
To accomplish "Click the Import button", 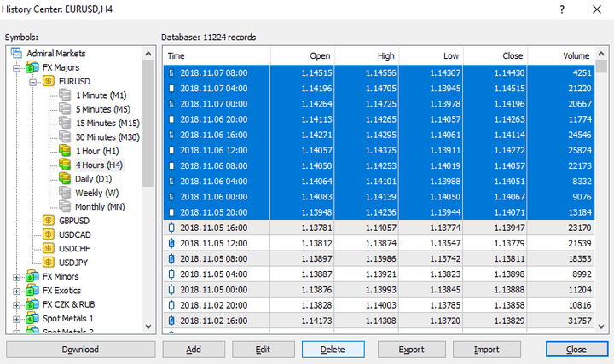I will [487, 350].
